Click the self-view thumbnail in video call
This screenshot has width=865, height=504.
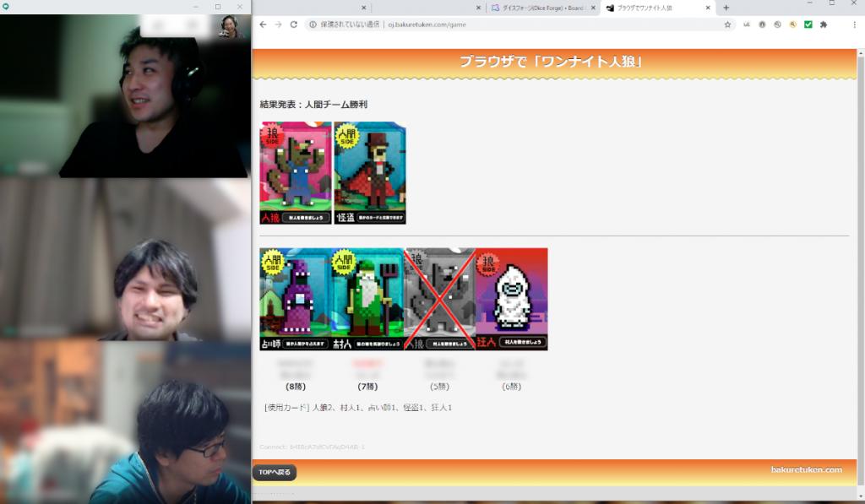click(228, 24)
